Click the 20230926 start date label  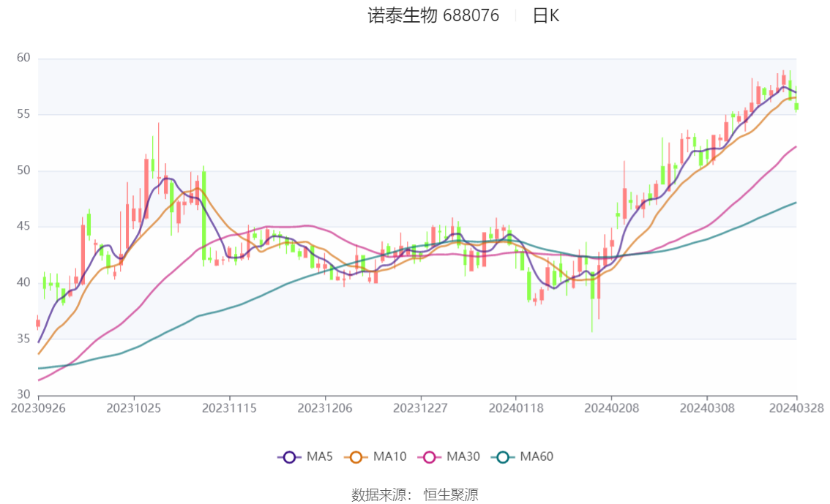click(x=38, y=408)
